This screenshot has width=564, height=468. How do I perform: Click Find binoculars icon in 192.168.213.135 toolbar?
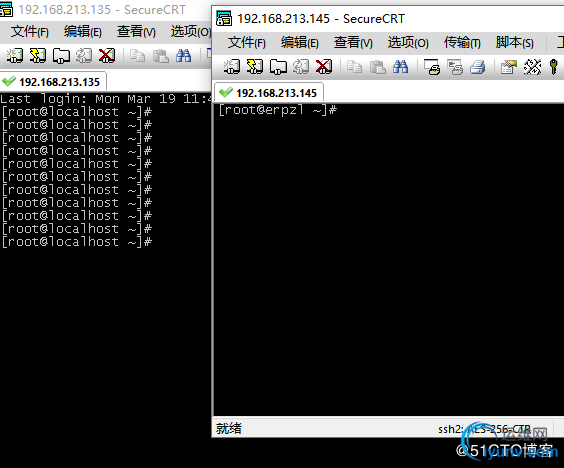pos(183,56)
